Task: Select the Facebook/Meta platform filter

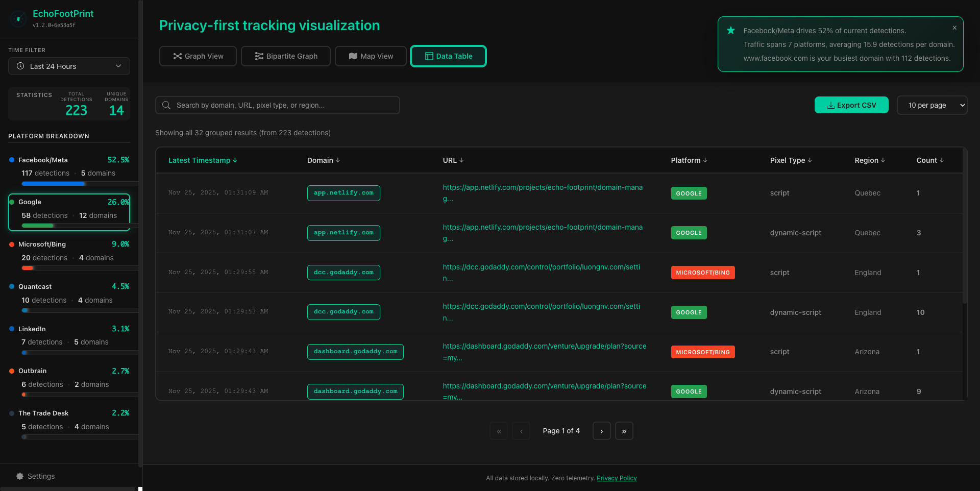Action: (69, 168)
